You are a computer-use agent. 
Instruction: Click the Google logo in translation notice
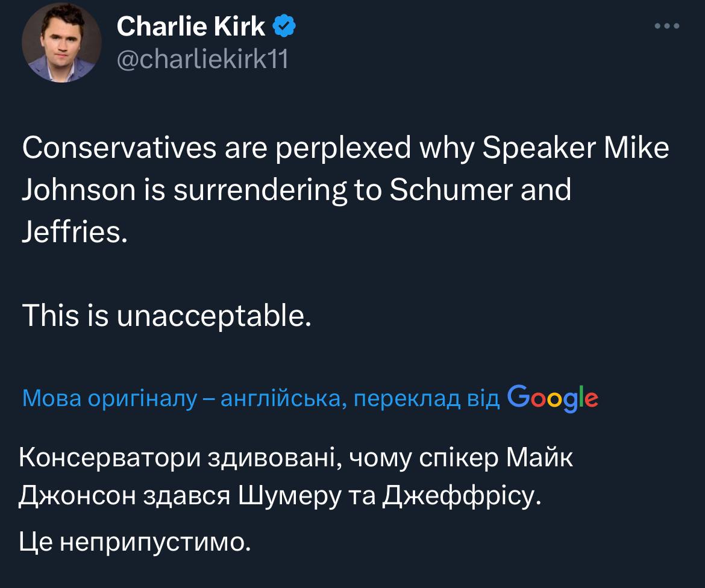click(x=553, y=397)
